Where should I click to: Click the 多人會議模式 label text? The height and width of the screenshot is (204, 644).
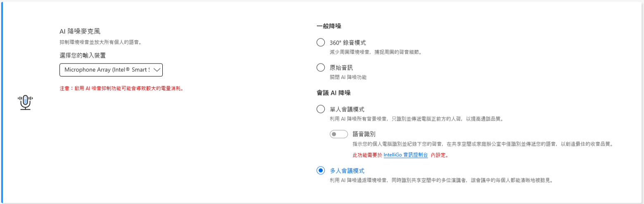click(x=347, y=171)
